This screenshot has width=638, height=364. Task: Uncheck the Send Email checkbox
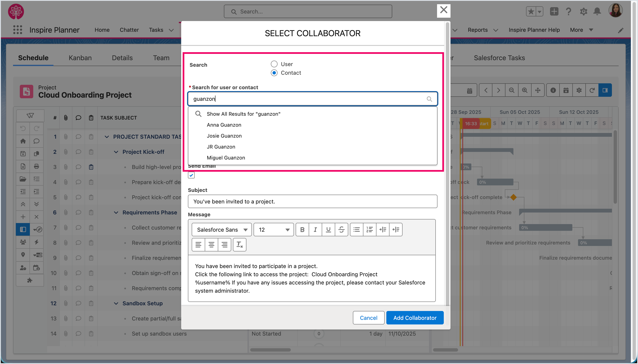coord(191,175)
